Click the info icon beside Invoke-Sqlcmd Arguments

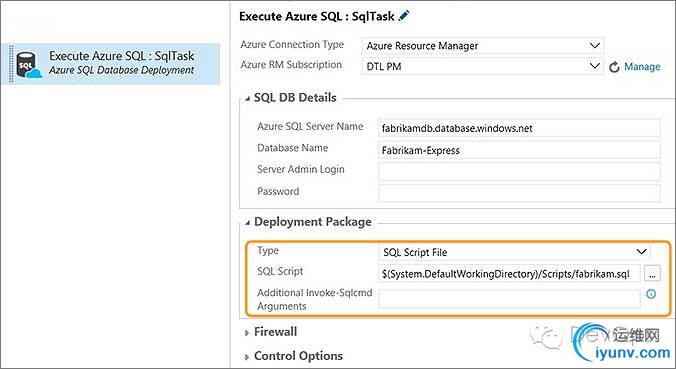pyautogui.click(x=651, y=294)
